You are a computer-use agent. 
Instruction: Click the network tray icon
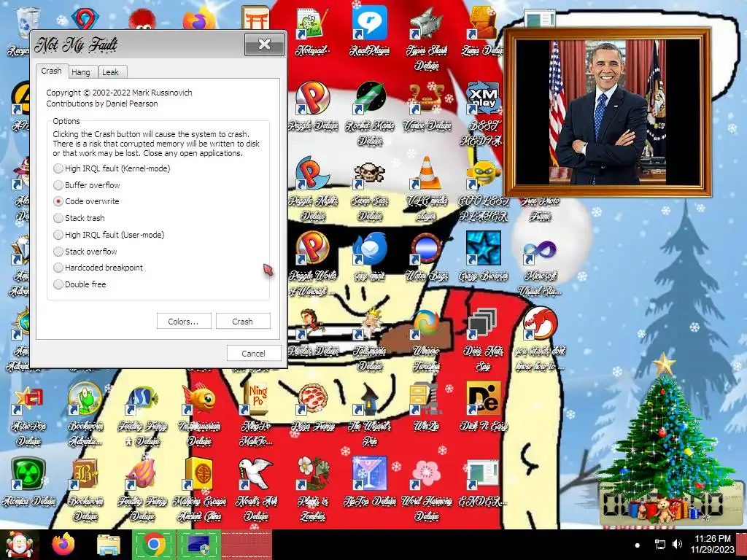(x=659, y=544)
